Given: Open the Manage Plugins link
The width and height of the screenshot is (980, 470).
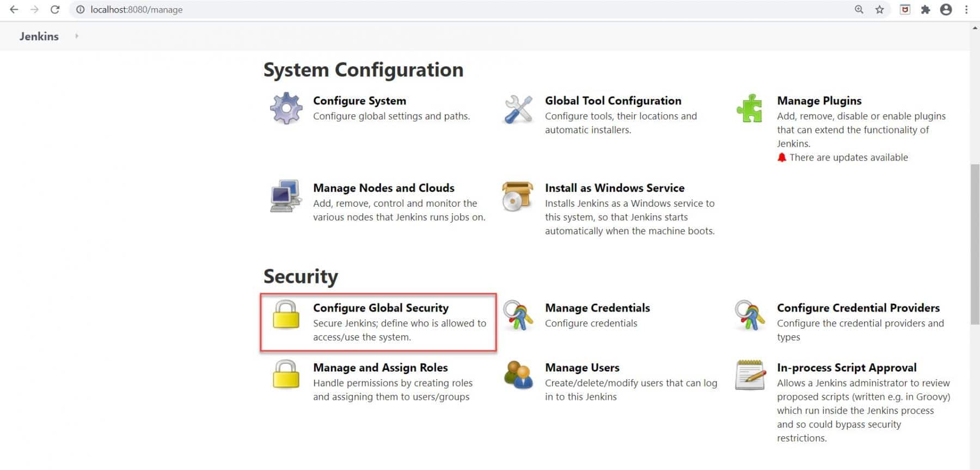Looking at the screenshot, I should pyautogui.click(x=819, y=101).
